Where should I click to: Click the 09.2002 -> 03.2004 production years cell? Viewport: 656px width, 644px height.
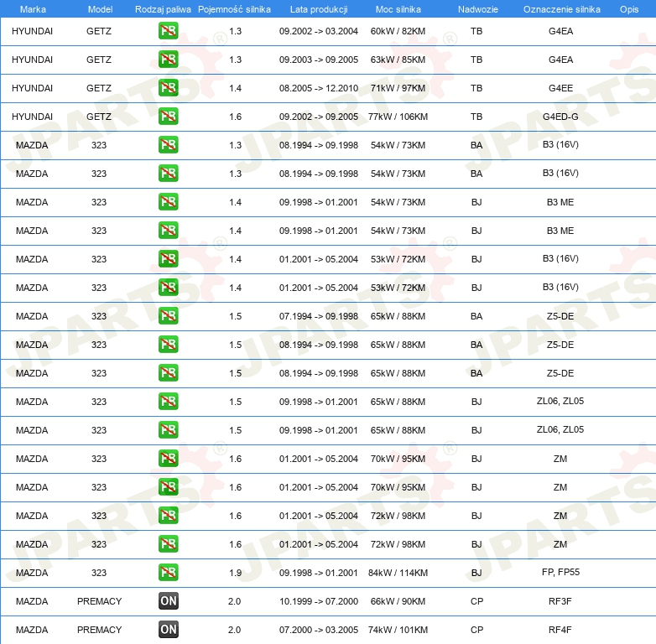[x=319, y=31]
